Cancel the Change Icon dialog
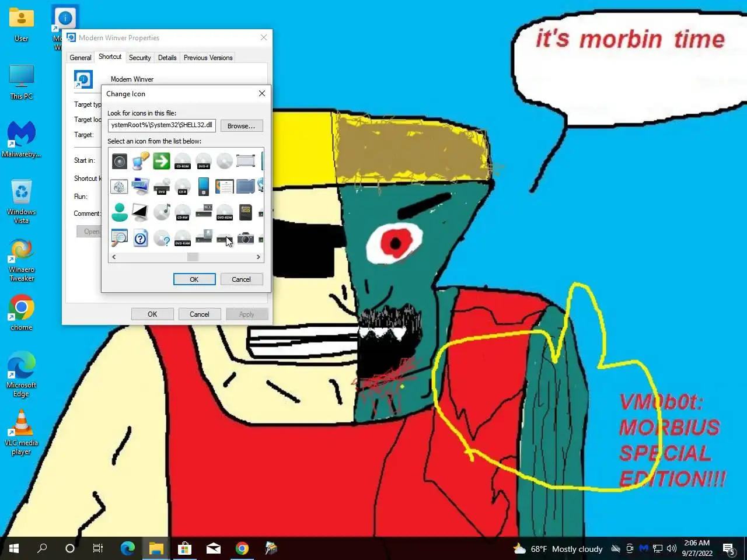747x560 pixels. (241, 279)
